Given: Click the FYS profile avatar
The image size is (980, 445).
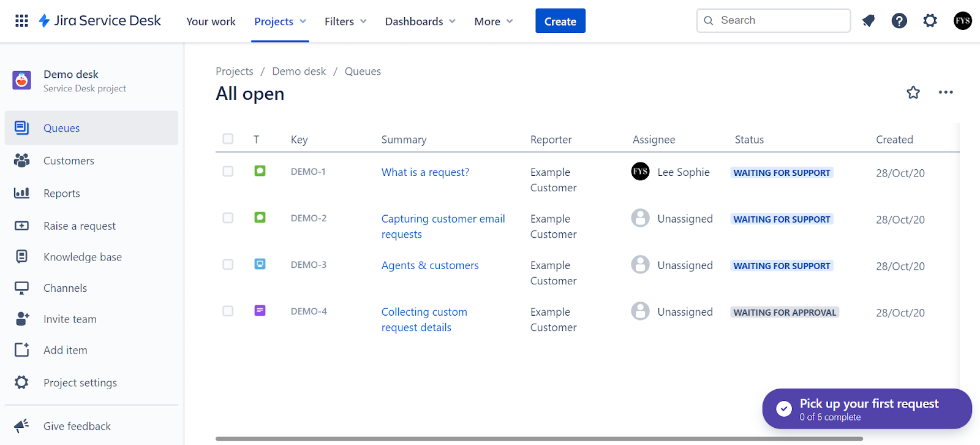Looking at the screenshot, I should [x=962, y=21].
